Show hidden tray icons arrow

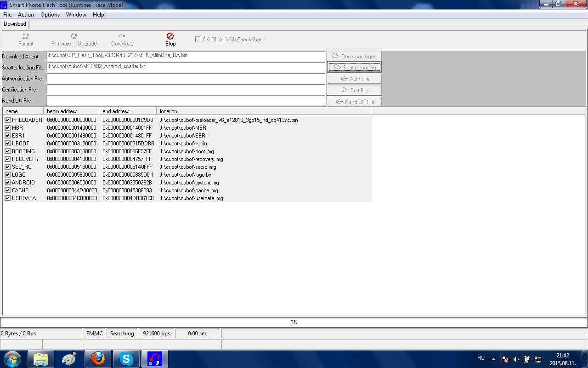(493, 359)
